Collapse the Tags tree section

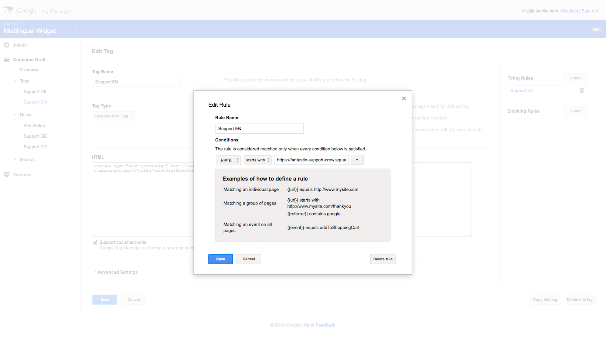click(x=15, y=81)
